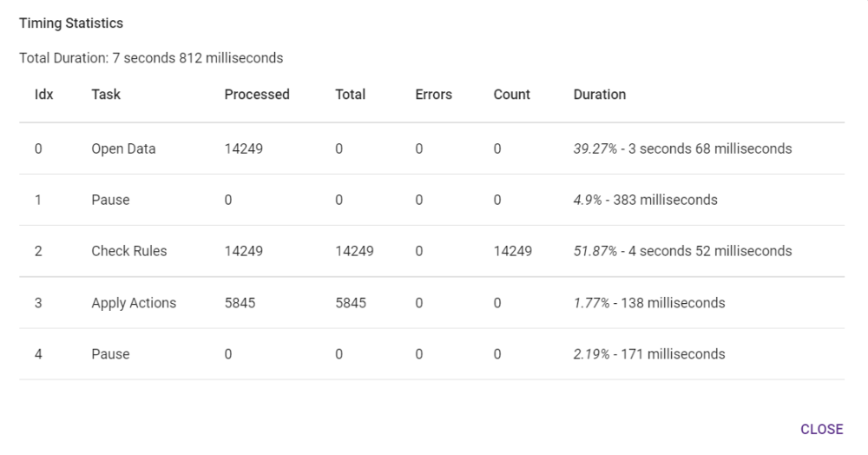Select the 51.87% duration cell
Image resolution: width=868 pixels, height=455 pixels.
[682, 251]
